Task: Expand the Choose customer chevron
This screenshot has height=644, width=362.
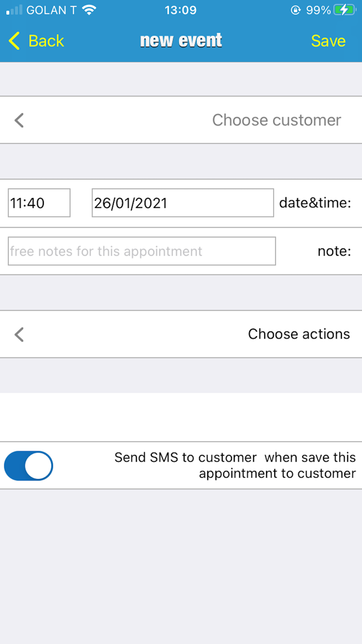Action: 19,120
